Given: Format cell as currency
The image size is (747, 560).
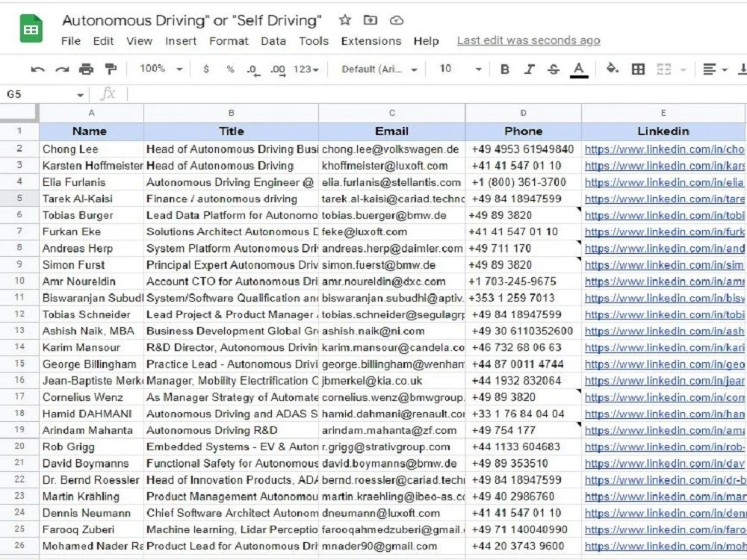Looking at the screenshot, I should coord(206,69).
